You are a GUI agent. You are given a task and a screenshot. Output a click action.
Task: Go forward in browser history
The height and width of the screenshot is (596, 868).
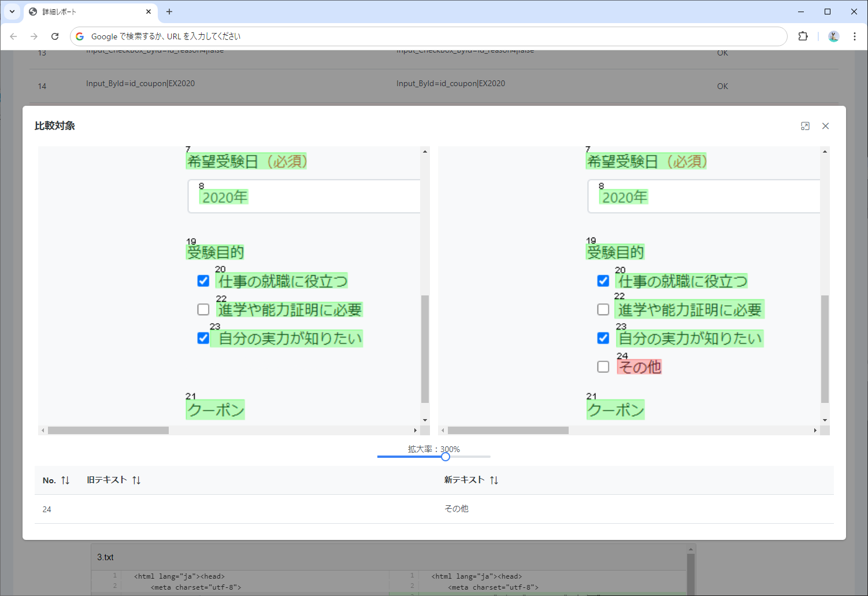[34, 36]
